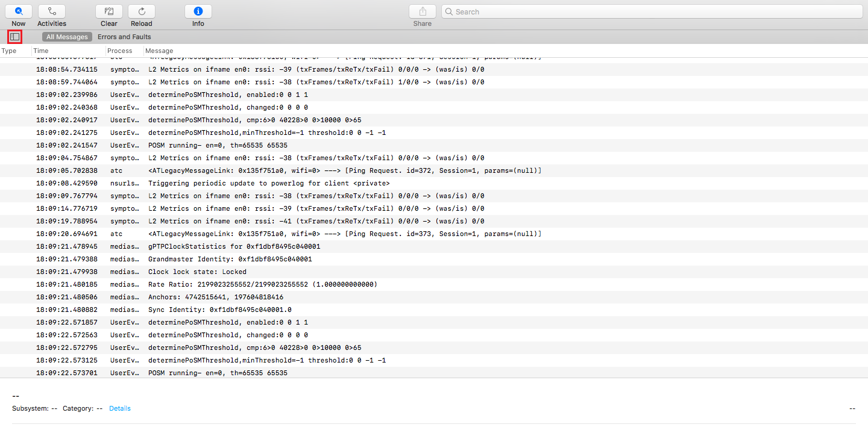Clear the log messages display
Screen dimensions: 868x433
pos(109,11)
